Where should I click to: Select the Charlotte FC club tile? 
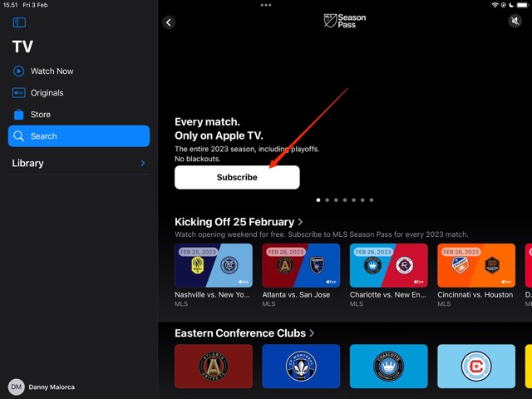tap(389, 367)
